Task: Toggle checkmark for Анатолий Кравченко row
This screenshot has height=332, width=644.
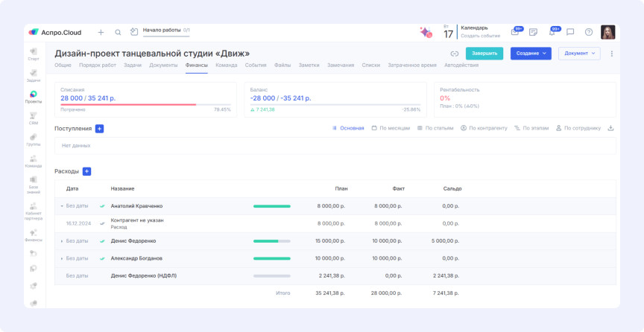Action: click(x=102, y=205)
